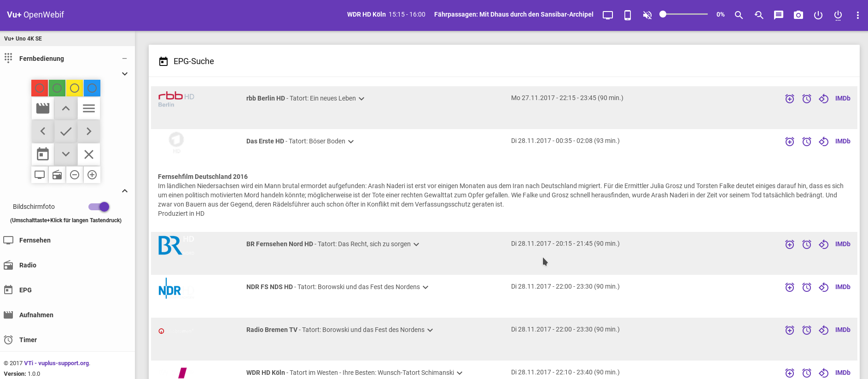This screenshot has width=868, height=379.
Task: Click the rbb Berlin HD channel logo
Action: [x=176, y=99]
